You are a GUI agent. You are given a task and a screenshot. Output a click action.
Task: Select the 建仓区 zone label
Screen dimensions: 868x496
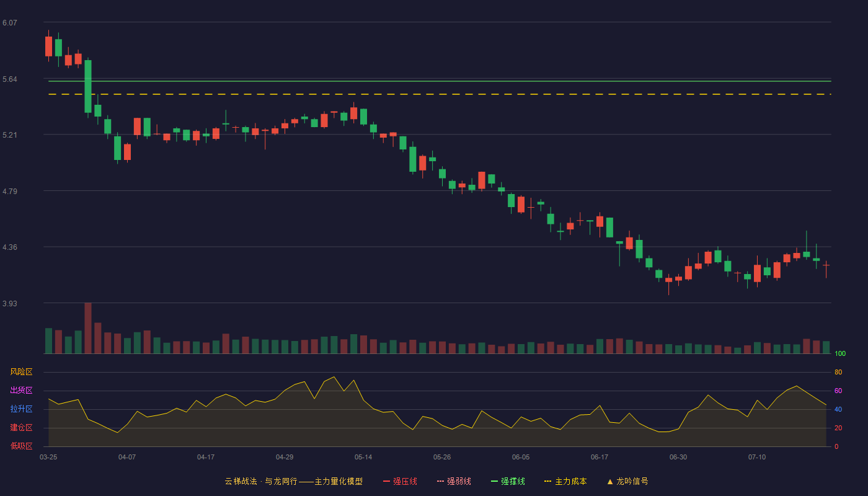click(21, 428)
